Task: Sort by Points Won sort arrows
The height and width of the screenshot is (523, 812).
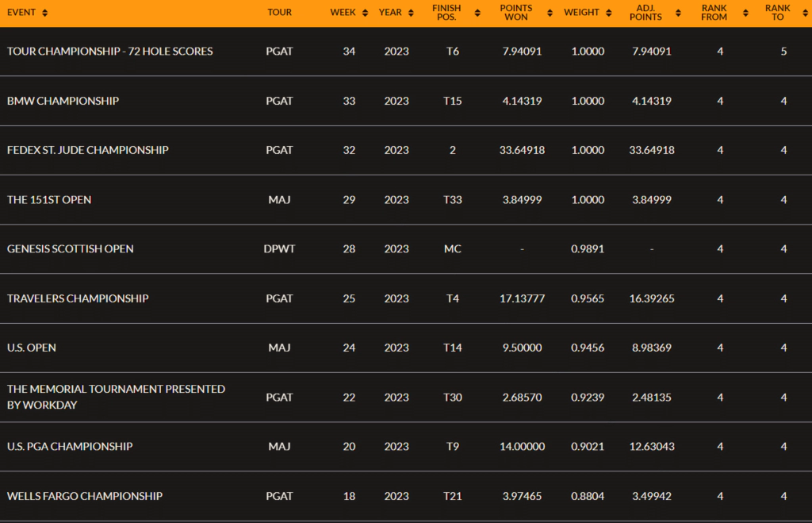Action: click(550, 13)
